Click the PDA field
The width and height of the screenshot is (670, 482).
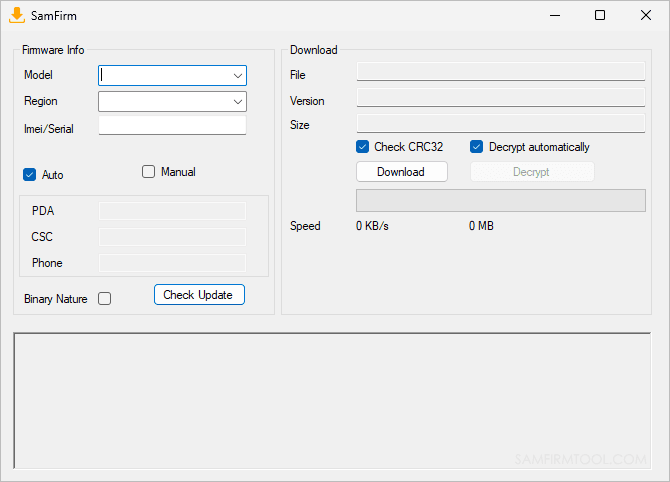(172, 211)
